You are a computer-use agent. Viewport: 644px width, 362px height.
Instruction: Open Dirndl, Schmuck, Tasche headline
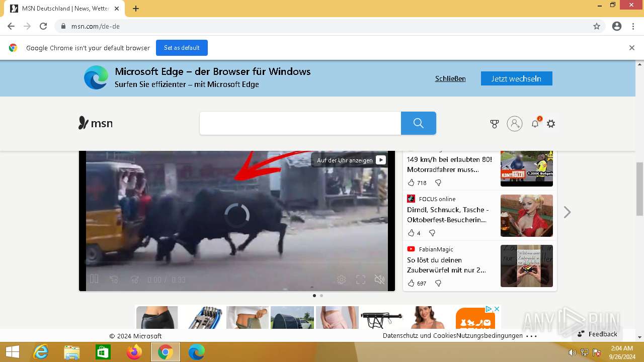[x=448, y=215]
